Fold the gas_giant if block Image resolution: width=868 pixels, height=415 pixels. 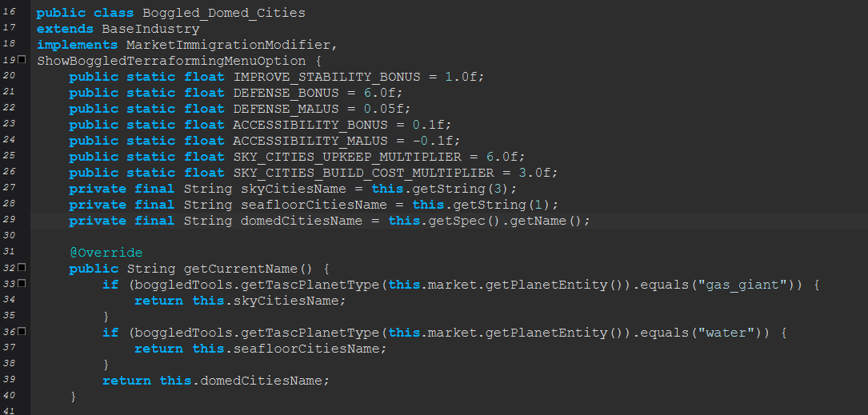coord(22,283)
